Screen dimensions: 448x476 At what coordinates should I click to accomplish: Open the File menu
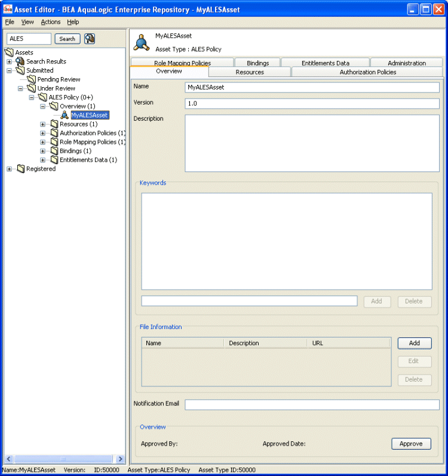tap(10, 22)
